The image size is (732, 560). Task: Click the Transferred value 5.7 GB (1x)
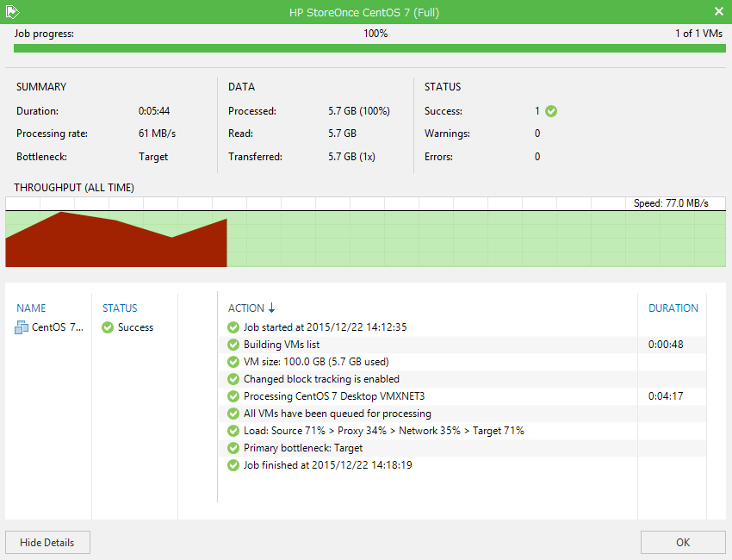coord(351,157)
